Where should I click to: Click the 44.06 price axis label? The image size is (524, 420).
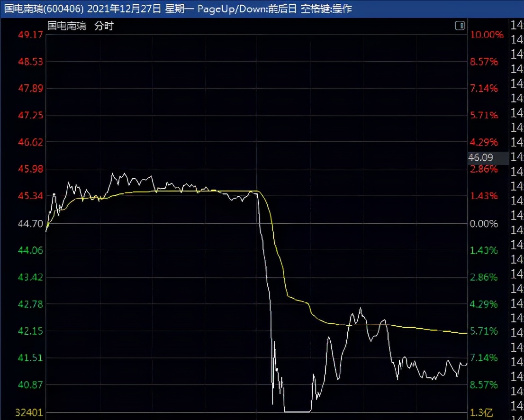click(x=30, y=250)
